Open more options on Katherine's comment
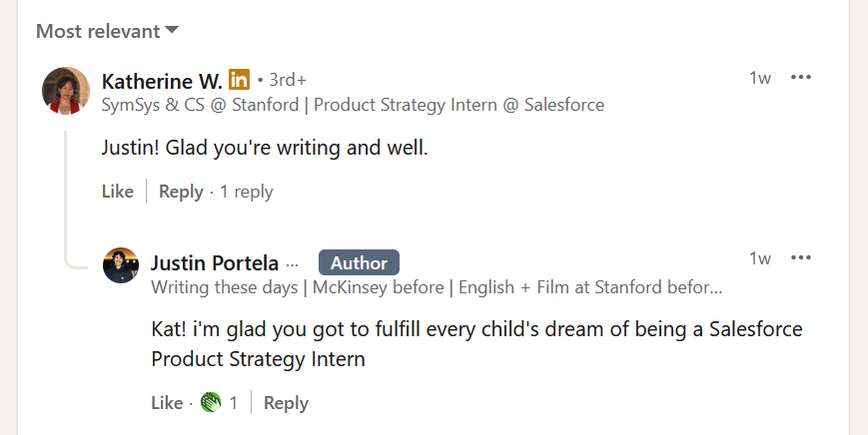The height and width of the screenshot is (435, 868). coord(800,78)
